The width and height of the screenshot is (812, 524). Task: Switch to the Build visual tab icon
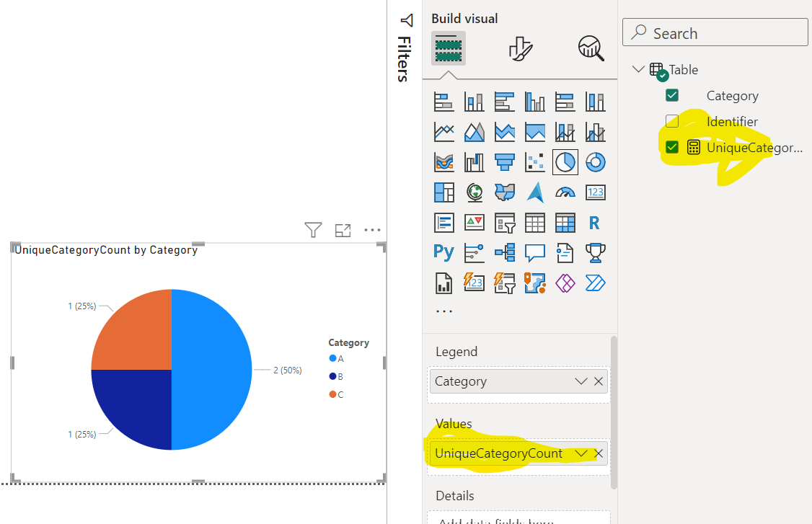pyautogui.click(x=449, y=48)
